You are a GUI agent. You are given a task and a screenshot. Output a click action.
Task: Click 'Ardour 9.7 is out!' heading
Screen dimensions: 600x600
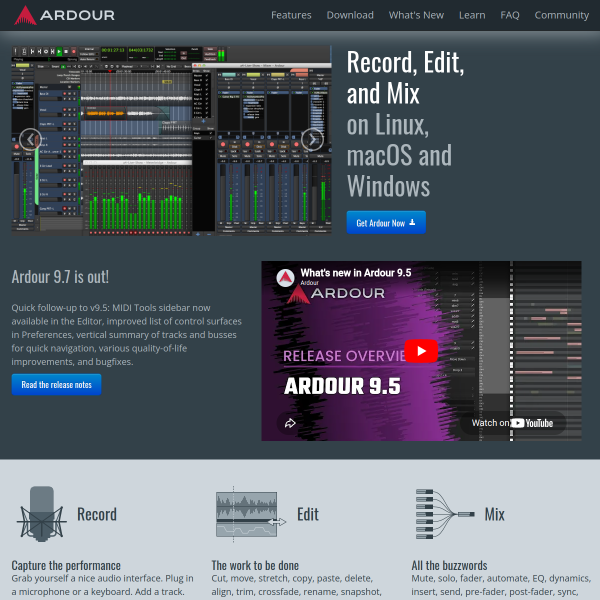(x=60, y=277)
